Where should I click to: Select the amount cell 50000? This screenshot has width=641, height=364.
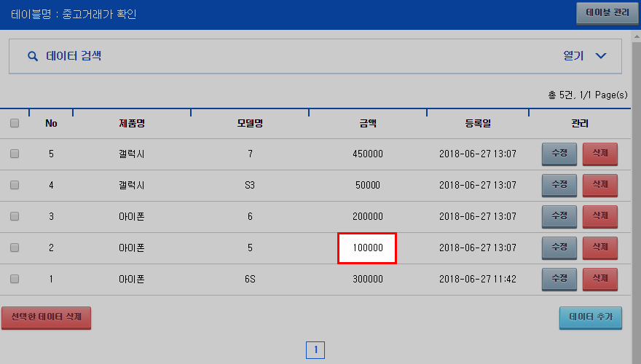pos(368,185)
